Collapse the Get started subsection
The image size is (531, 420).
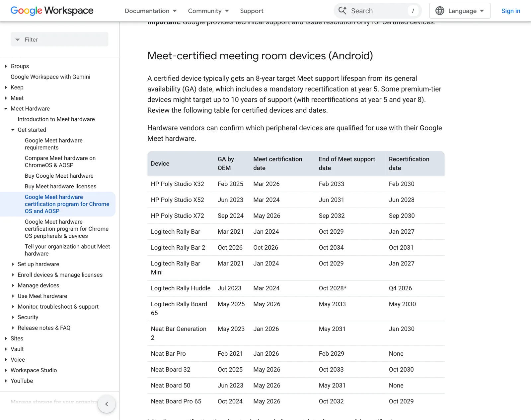(x=13, y=130)
